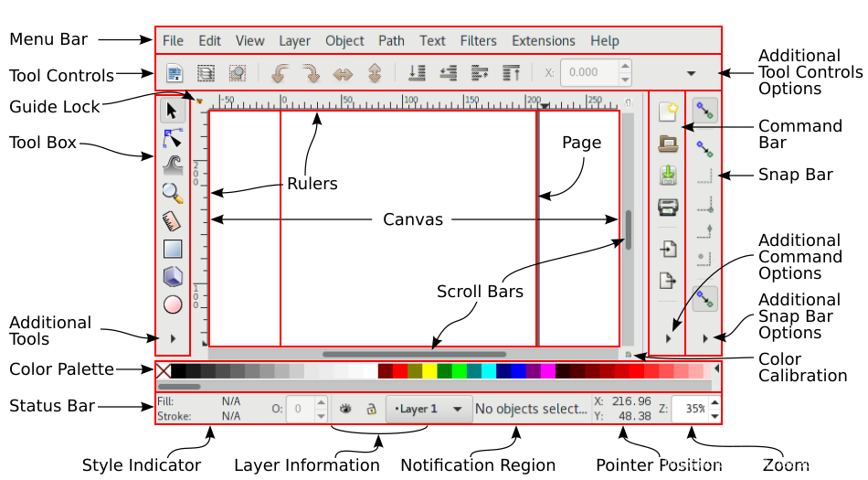
Task: Pick the cyan palette swatch
Action: point(489,371)
